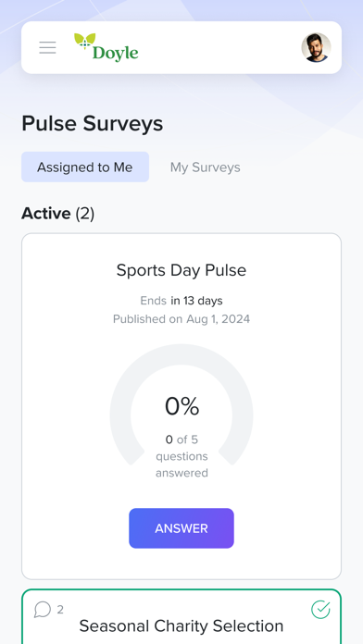Viewport: 363px width, 644px height.
Task: Open the Seasonal Charity Selection survey
Action: tap(181, 625)
